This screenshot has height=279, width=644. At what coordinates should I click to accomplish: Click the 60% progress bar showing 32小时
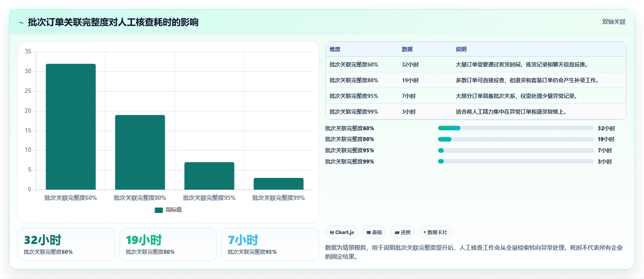pos(516,128)
